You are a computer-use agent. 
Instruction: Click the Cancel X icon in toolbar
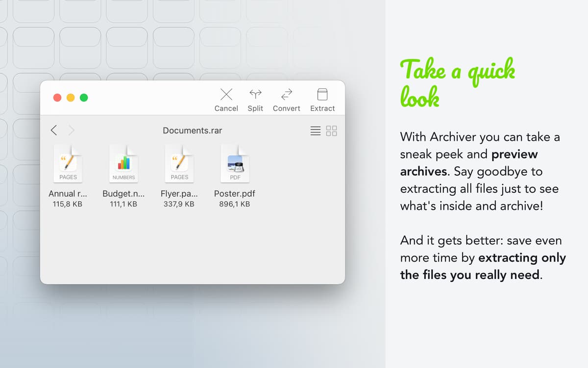(x=226, y=94)
